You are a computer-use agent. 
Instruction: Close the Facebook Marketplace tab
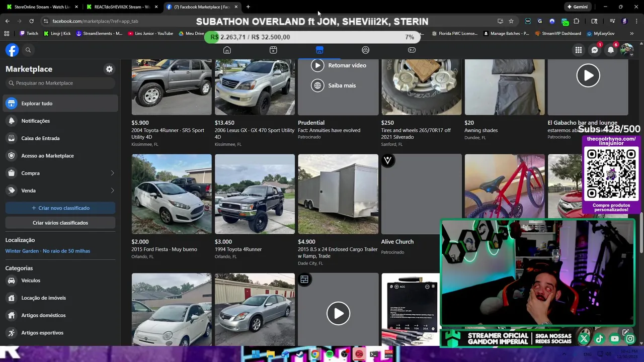235,7
